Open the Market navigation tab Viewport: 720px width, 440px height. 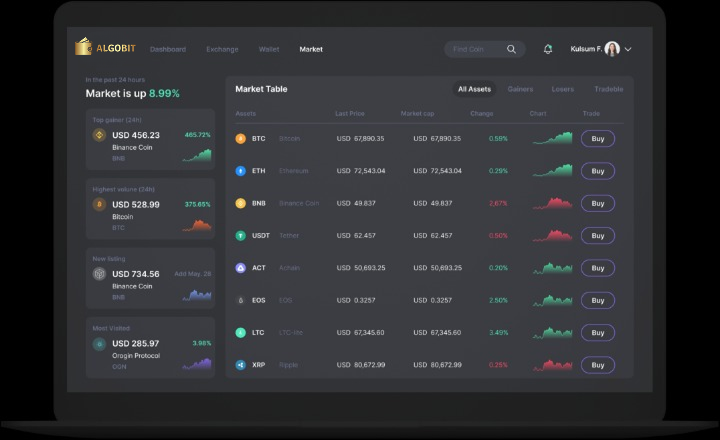click(311, 49)
